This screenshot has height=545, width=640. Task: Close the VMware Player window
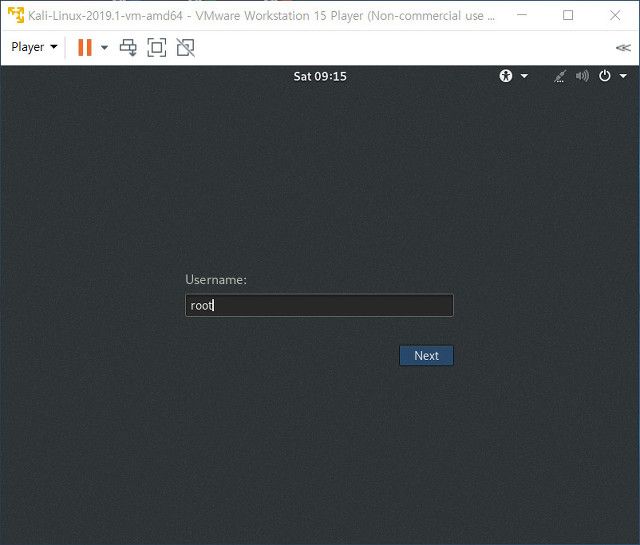click(615, 15)
